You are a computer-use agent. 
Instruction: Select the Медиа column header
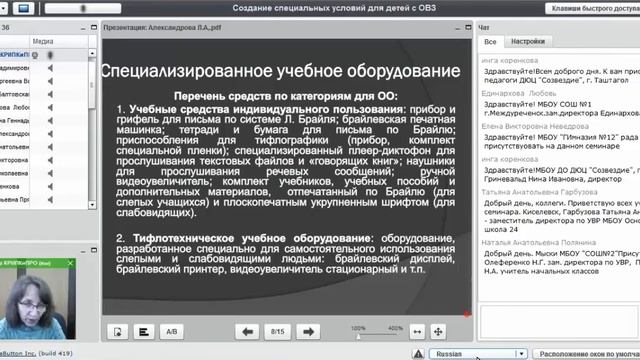[58, 41]
